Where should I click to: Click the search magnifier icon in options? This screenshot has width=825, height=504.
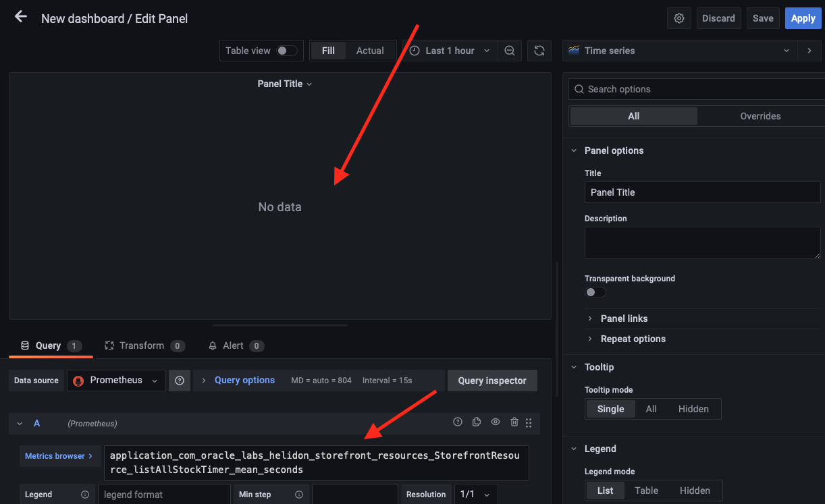click(579, 89)
